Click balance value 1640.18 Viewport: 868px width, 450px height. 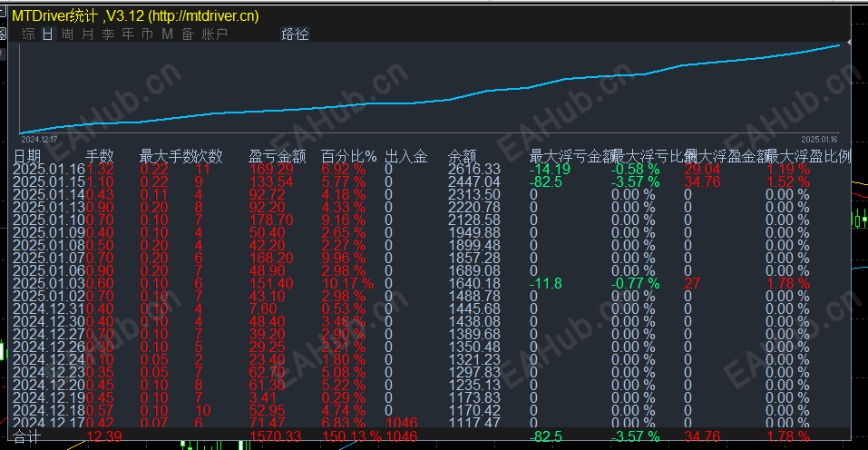click(x=474, y=284)
